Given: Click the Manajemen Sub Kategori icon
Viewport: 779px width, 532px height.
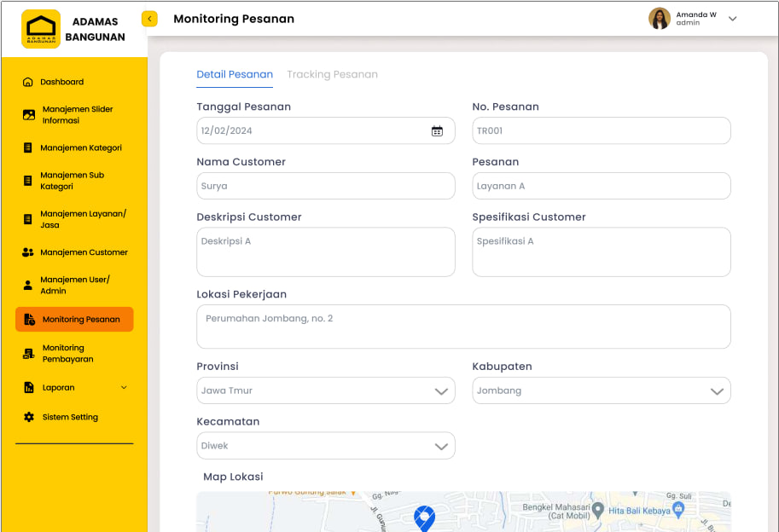Looking at the screenshot, I should [x=28, y=181].
